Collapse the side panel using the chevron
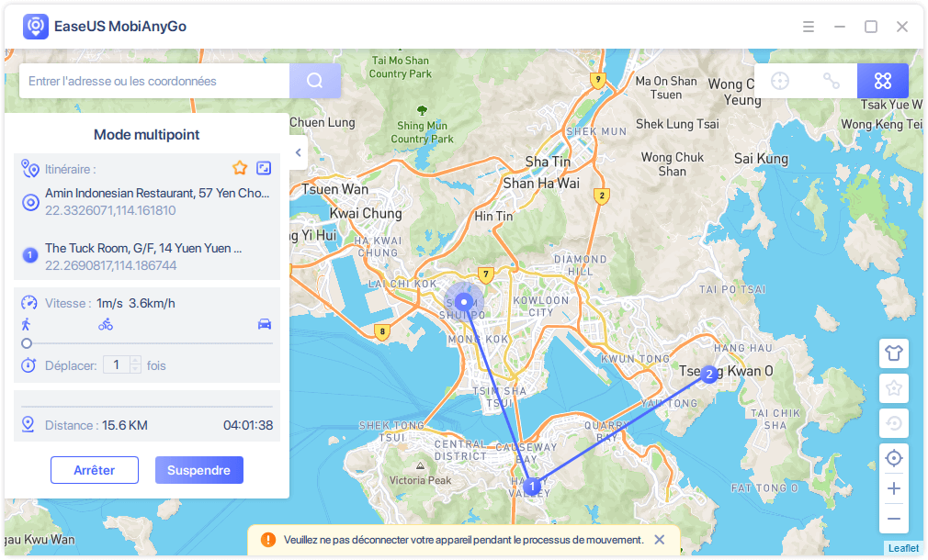This screenshot has width=928, height=560. point(299,153)
